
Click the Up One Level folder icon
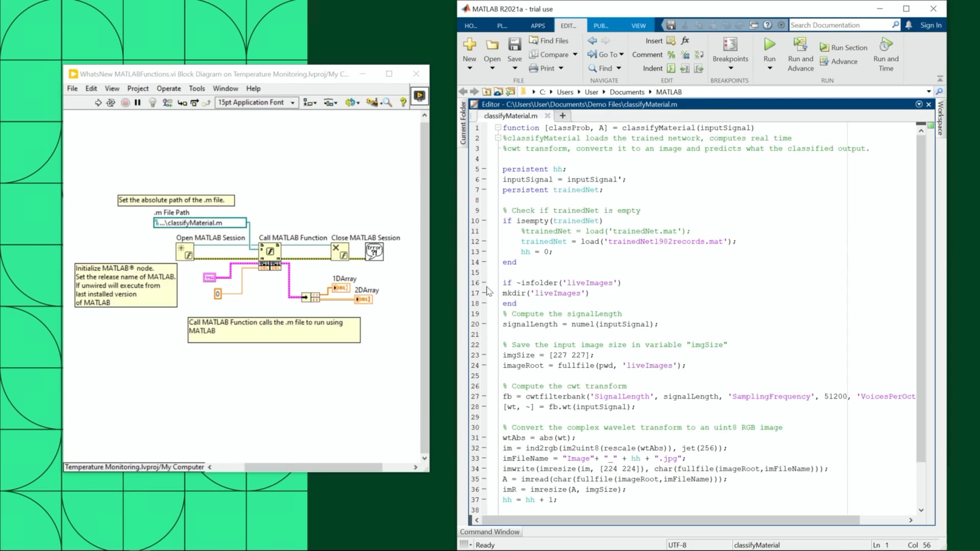[x=486, y=92]
